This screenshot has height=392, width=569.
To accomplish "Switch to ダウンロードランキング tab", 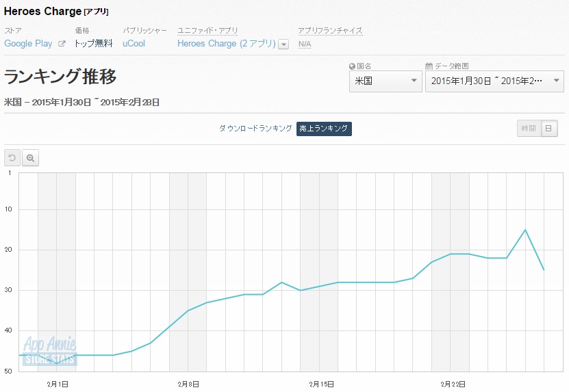I will coord(255,129).
